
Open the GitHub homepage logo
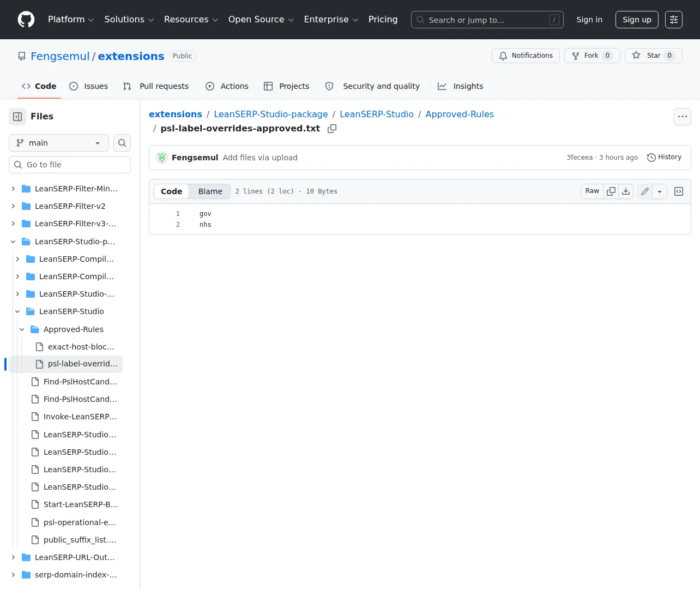(26, 20)
